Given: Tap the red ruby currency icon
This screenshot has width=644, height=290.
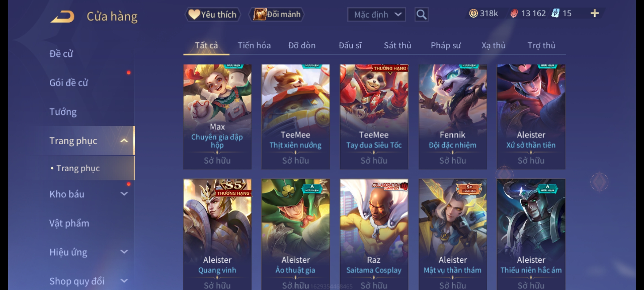Looking at the screenshot, I should (514, 13).
